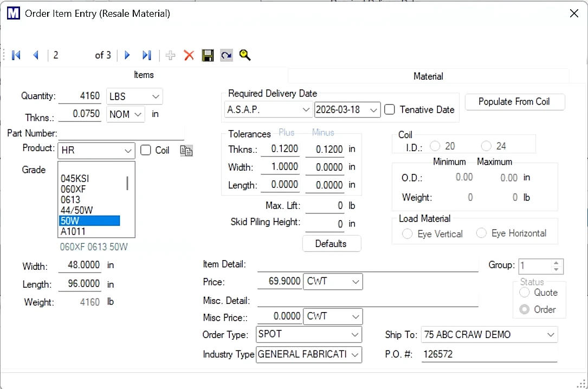Check the Tenative Date option
Viewport: 588px width, 389px height.
coord(389,109)
